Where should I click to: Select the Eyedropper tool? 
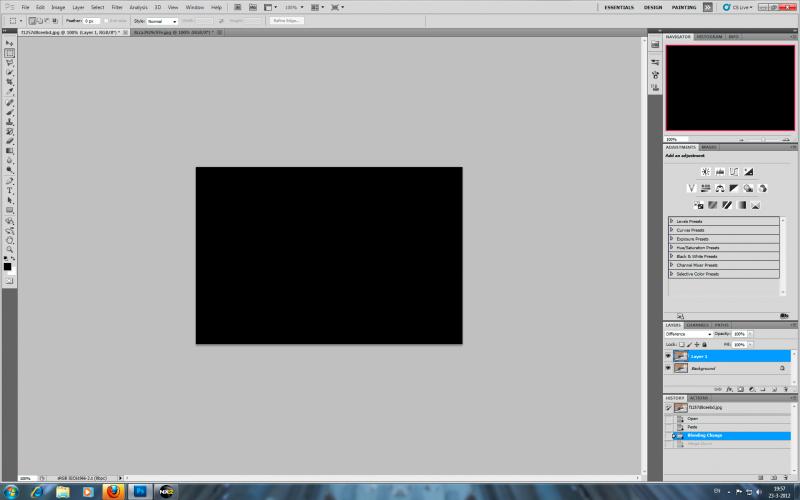(10, 92)
